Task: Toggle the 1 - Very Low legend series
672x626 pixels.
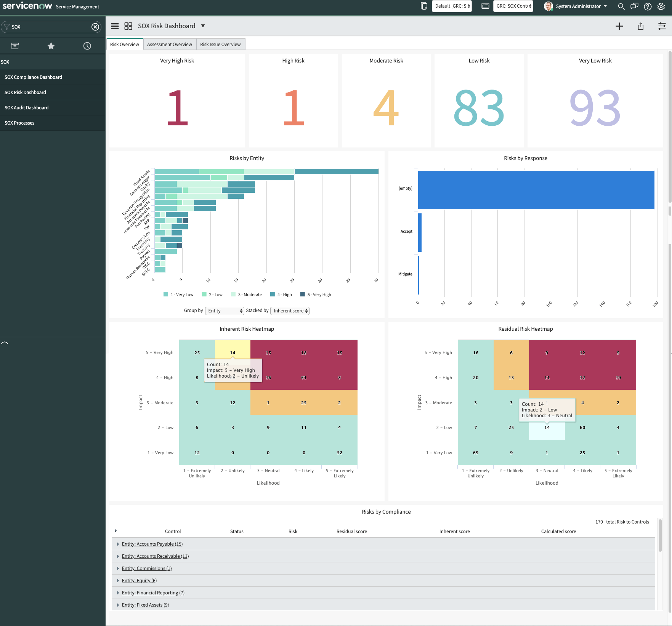Action: (x=178, y=295)
